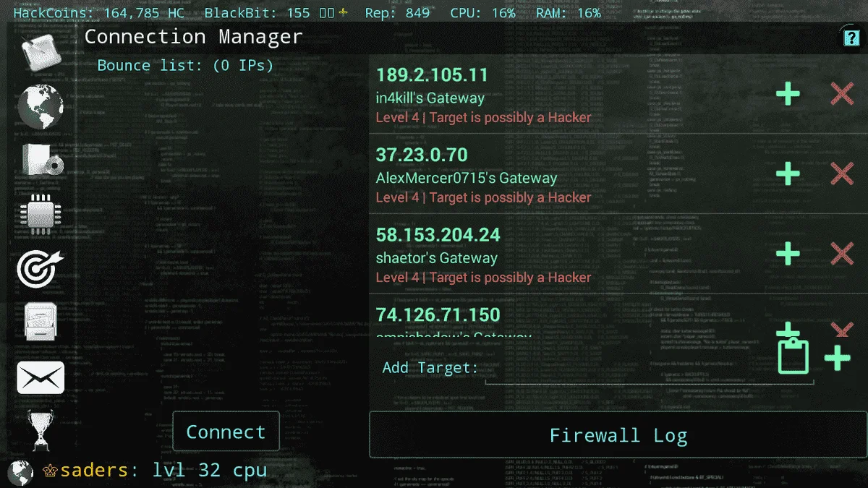Remove 189.2.105.11 in4kill's Gateway entry
The width and height of the screenshot is (868, 488).
pyautogui.click(x=842, y=94)
